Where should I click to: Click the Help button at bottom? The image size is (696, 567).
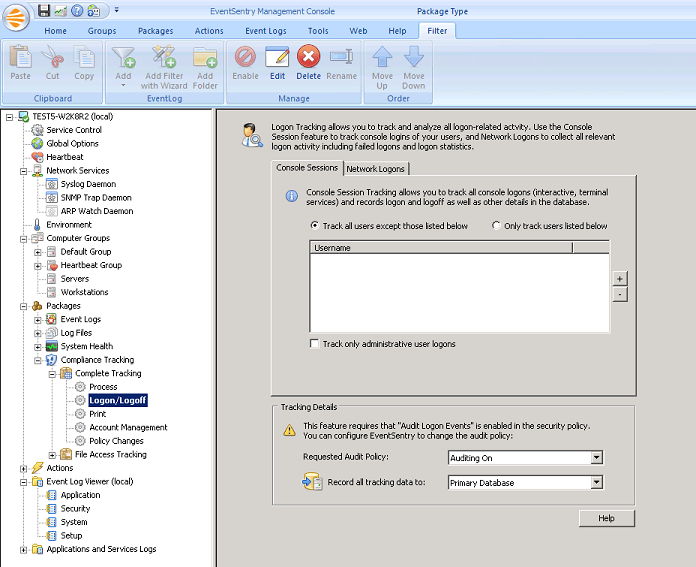click(606, 518)
